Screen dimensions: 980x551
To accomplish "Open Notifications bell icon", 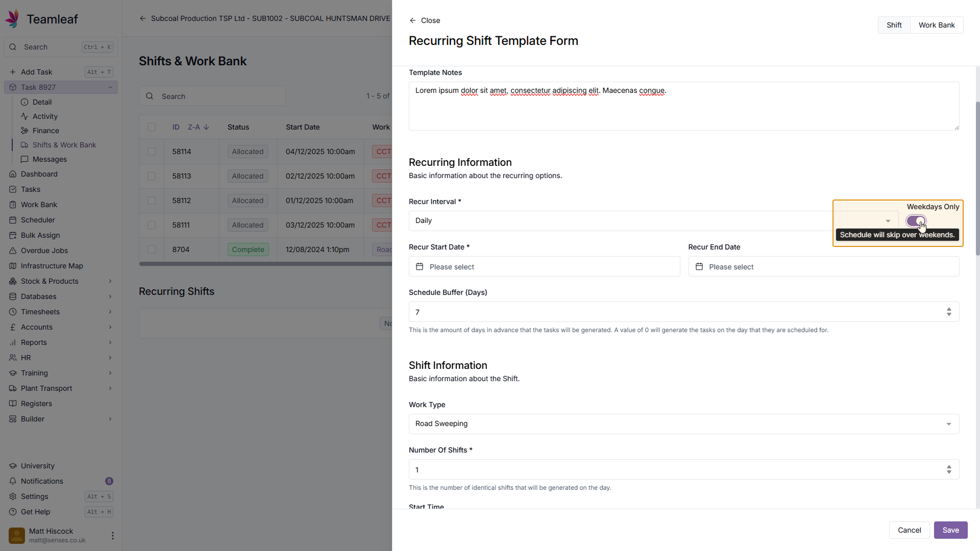I will 13,481.
